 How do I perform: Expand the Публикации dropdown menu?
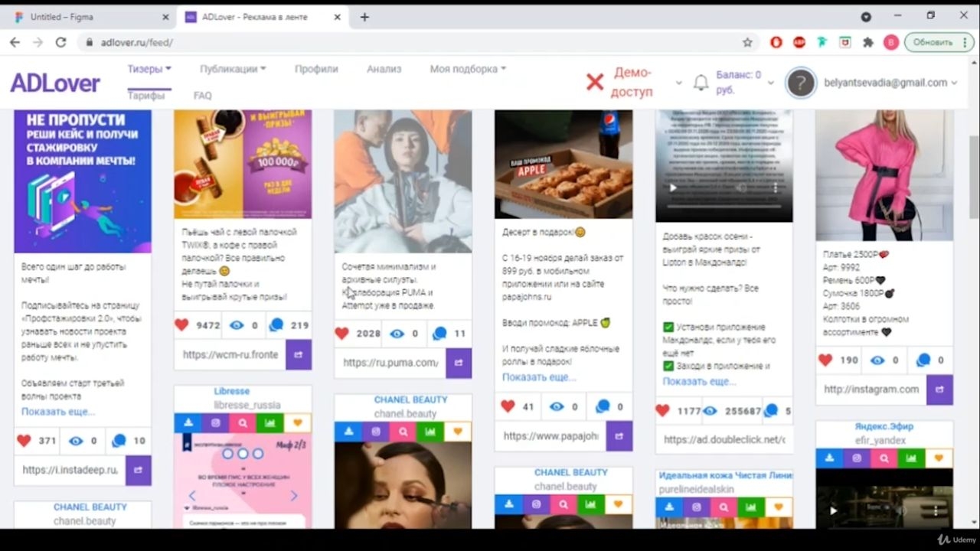coord(233,69)
